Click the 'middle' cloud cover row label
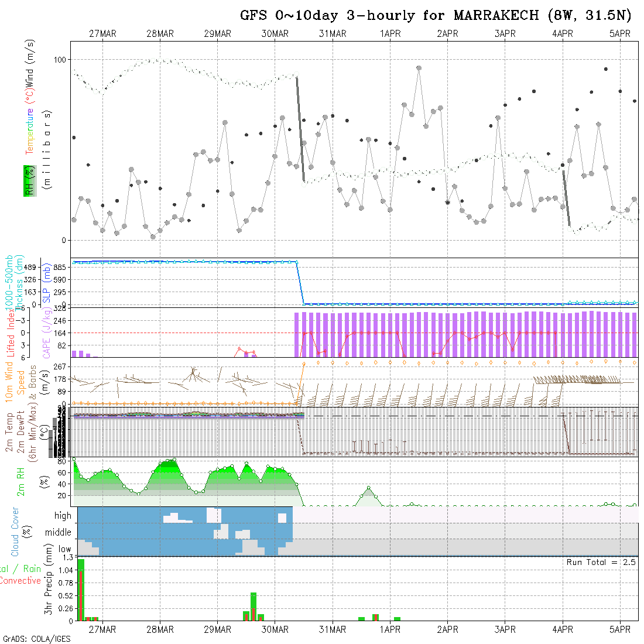This screenshot has height=644, width=644. (x=59, y=533)
